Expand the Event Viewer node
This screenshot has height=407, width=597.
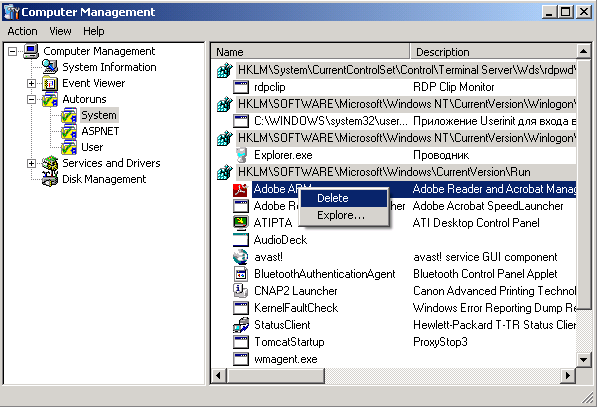[32, 83]
